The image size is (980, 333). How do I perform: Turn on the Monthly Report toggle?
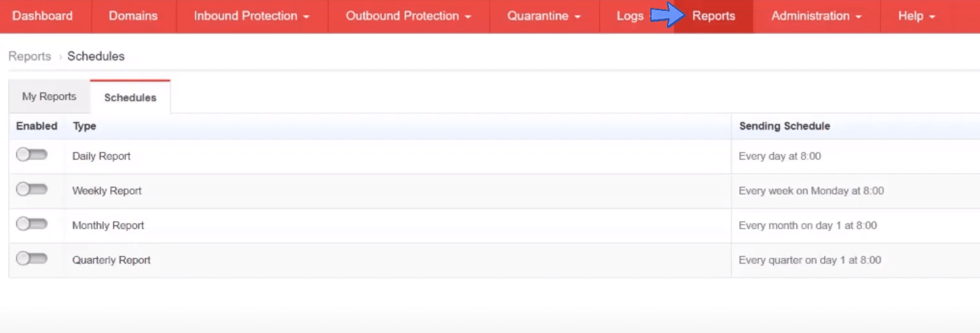click(x=32, y=224)
